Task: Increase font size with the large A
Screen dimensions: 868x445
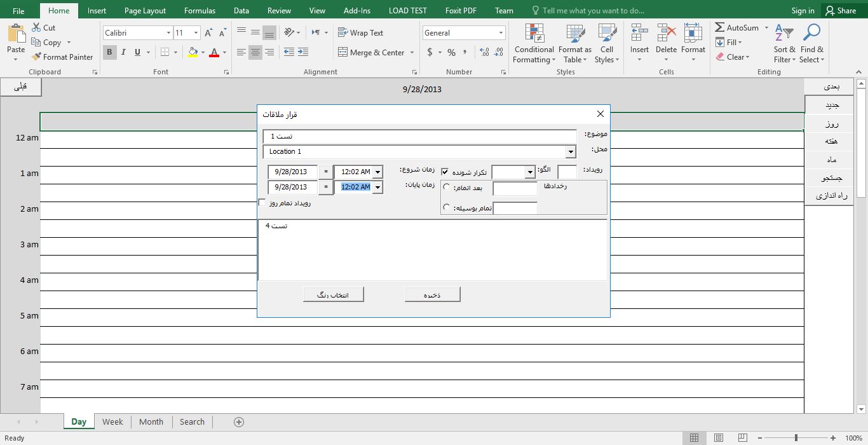Action: [209, 32]
